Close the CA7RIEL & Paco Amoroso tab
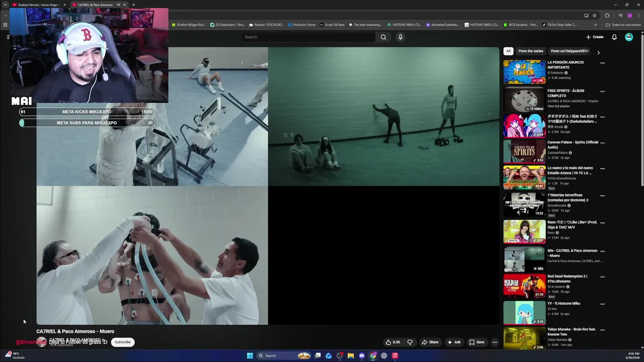The height and width of the screenshot is (362, 644). (125, 5)
